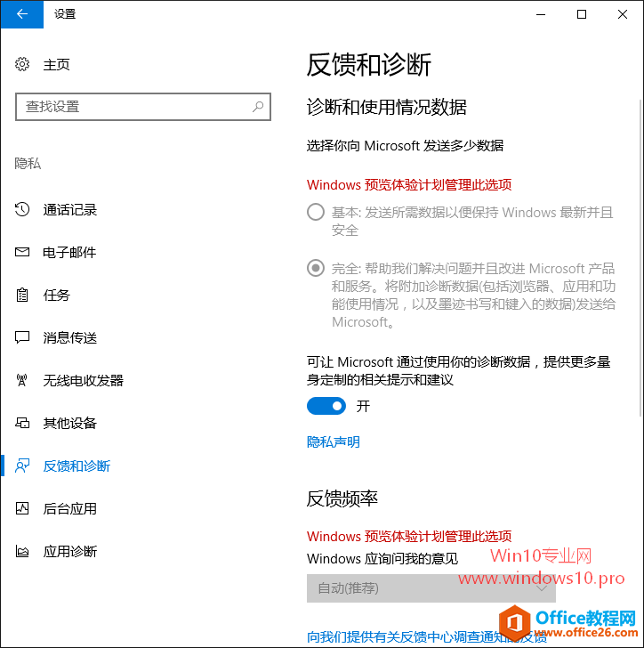Open 后台应用 settings
Image resolution: width=644 pixels, height=648 pixels.
coord(69,508)
